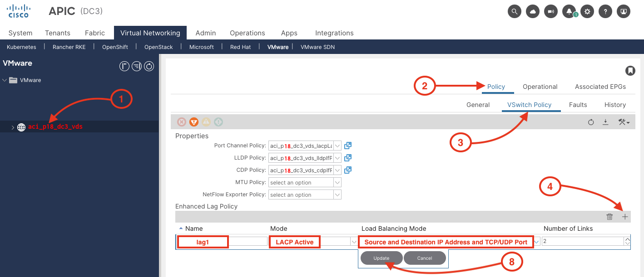This screenshot has width=644, height=277.
Task: Delete Enhanced Lag Policy with trash icon
Action: point(609,217)
